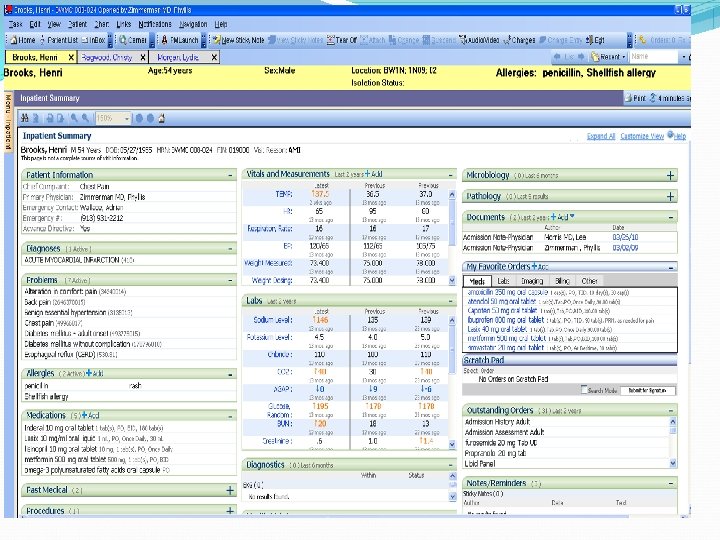Open the Charges toolbar item
This screenshot has width=720, height=540.
point(520,40)
